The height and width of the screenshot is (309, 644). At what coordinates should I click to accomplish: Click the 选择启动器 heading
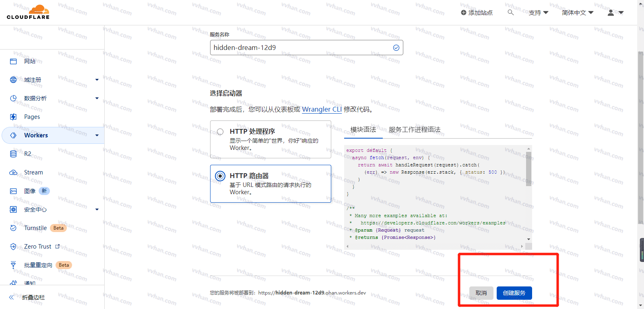pyautogui.click(x=226, y=93)
